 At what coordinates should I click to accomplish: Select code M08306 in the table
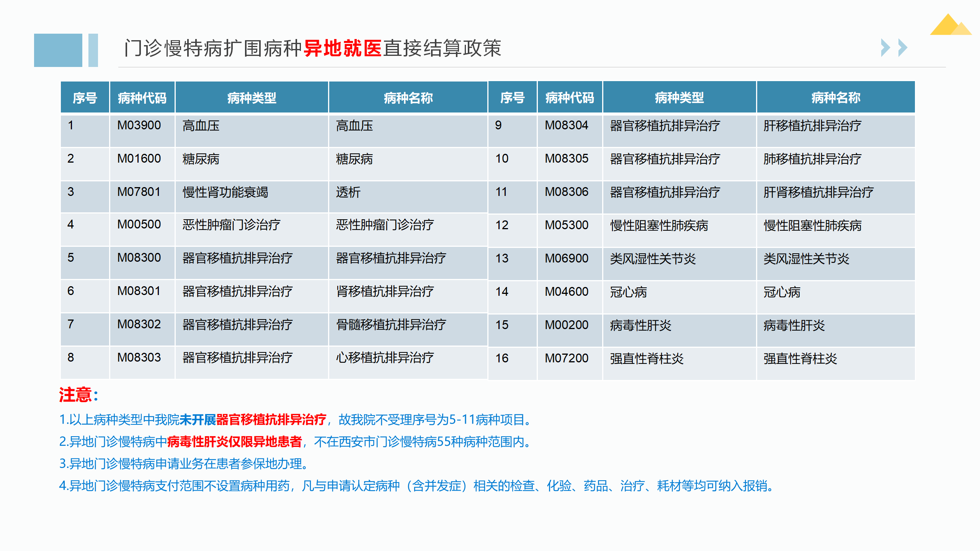tap(567, 192)
